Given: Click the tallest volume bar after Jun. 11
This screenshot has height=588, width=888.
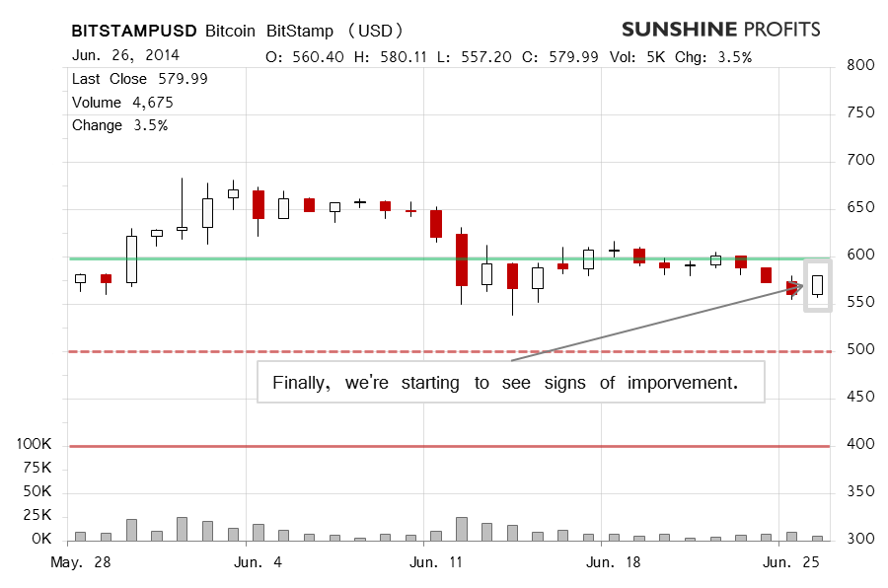Looking at the screenshot, I should (462, 529).
